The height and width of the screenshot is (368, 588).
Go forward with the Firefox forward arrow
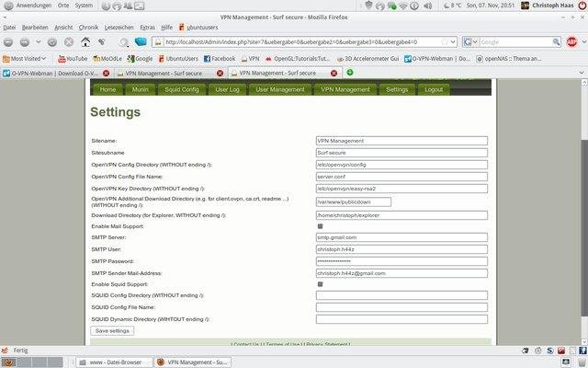(25, 42)
